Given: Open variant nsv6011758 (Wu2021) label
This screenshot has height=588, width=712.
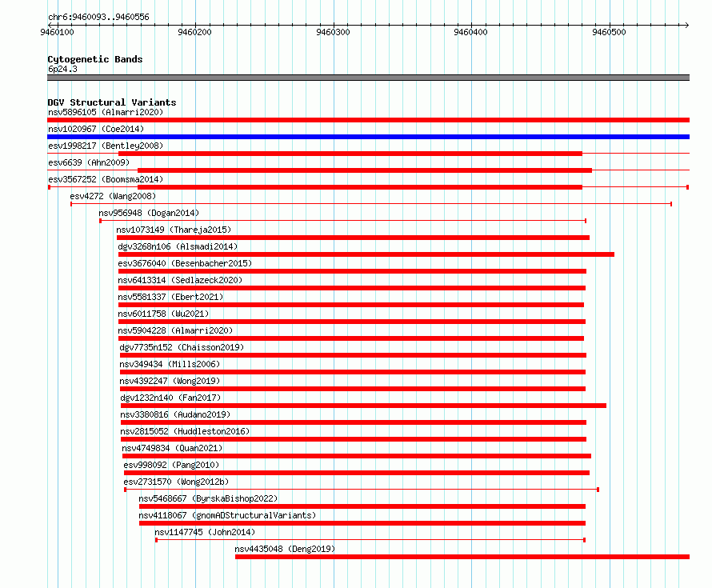Looking at the screenshot, I should (x=163, y=314).
